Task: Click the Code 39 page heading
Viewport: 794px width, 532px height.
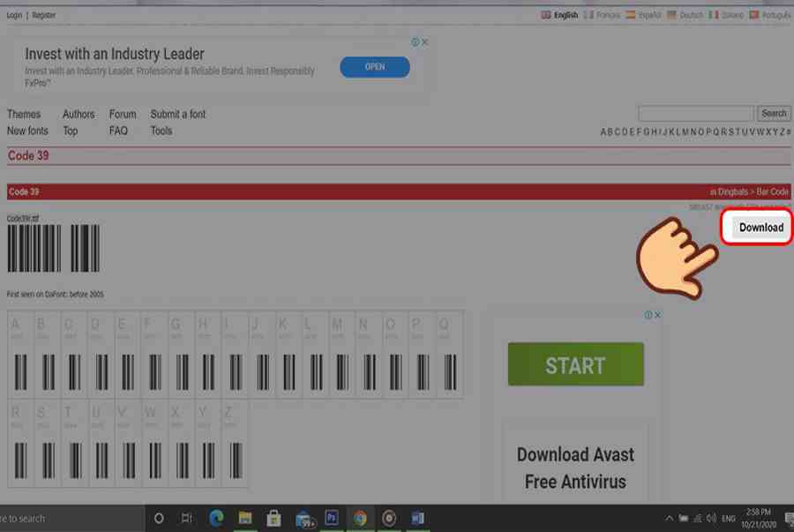Action: 28,156
